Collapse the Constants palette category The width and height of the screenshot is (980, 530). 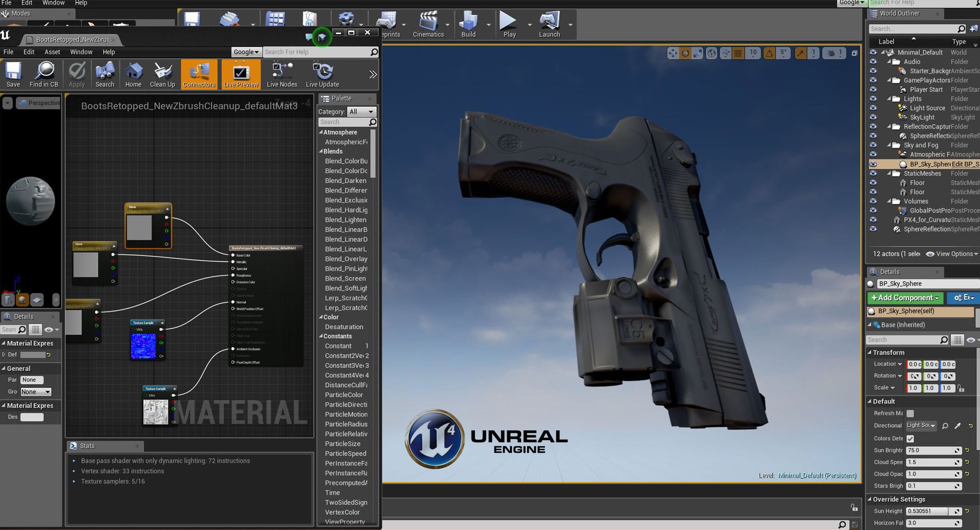(x=321, y=336)
